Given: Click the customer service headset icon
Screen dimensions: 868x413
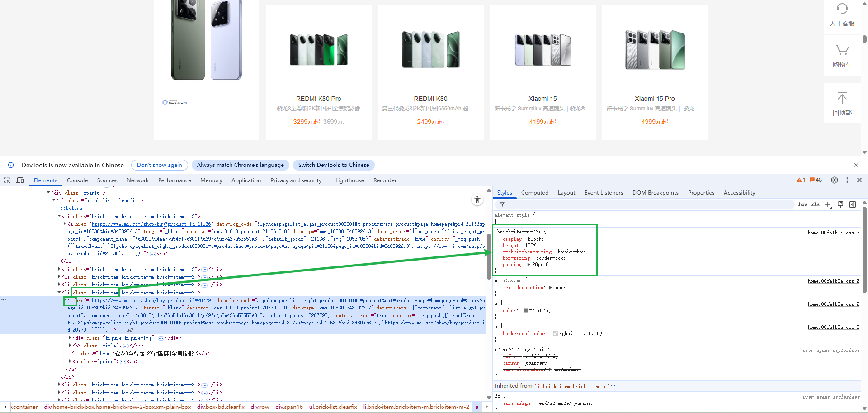Looking at the screenshot, I should click(x=842, y=9).
